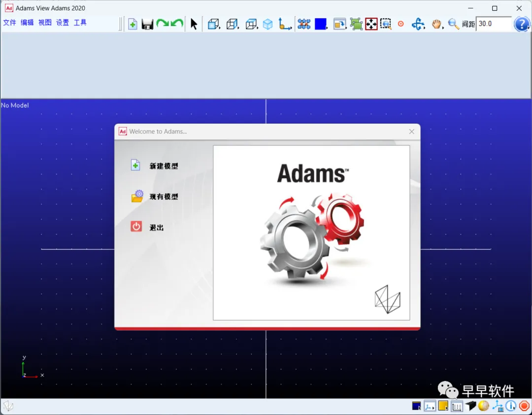Screen dimensions: 532x415
Task: Click the save floppy disk icon
Action: pos(147,24)
